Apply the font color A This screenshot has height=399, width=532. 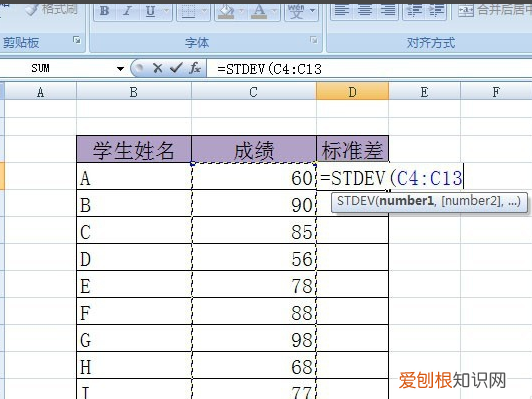coord(259,11)
